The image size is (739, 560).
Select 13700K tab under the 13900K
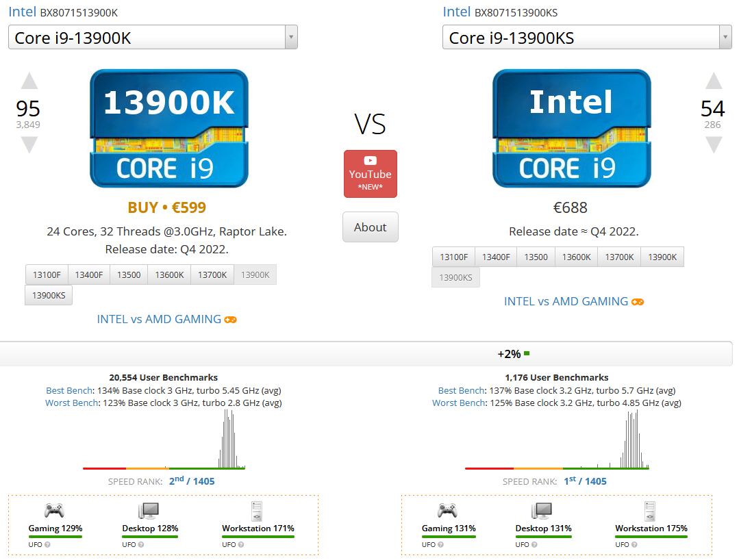click(212, 275)
